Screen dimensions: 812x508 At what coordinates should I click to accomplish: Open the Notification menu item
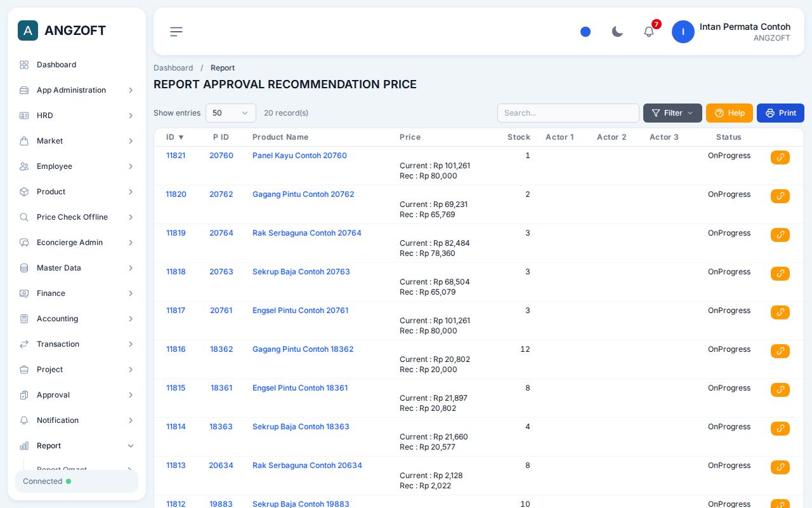tap(77, 420)
